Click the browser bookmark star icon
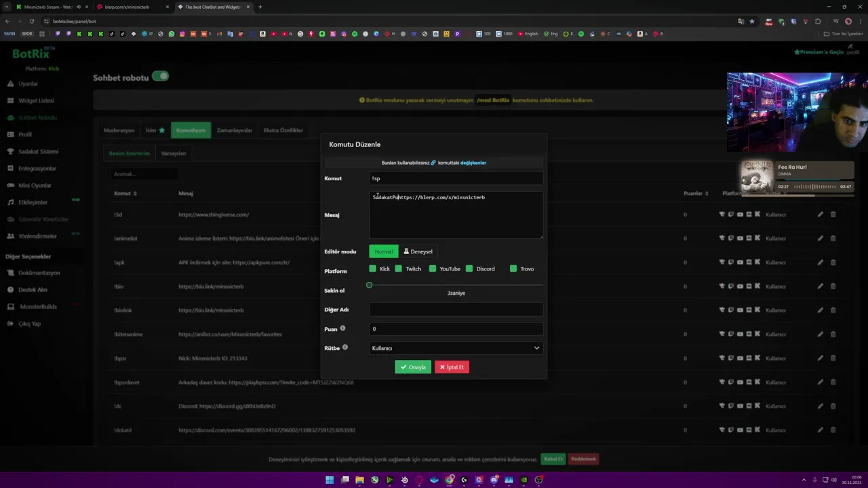The height and width of the screenshot is (488, 868). coord(751,21)
